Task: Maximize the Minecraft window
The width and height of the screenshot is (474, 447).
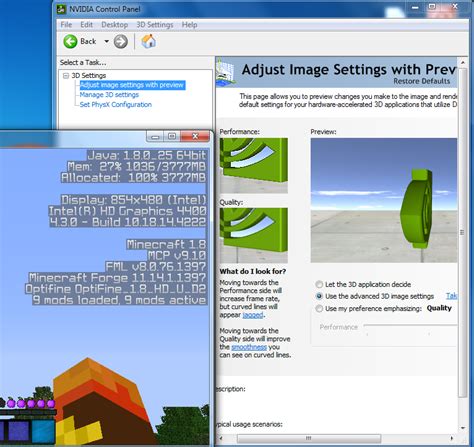Action: pos(172,136)
